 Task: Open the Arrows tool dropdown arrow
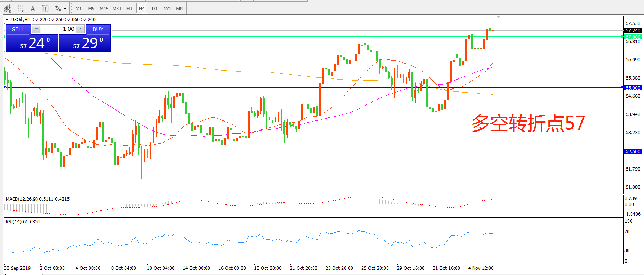(x=65, y=8)
